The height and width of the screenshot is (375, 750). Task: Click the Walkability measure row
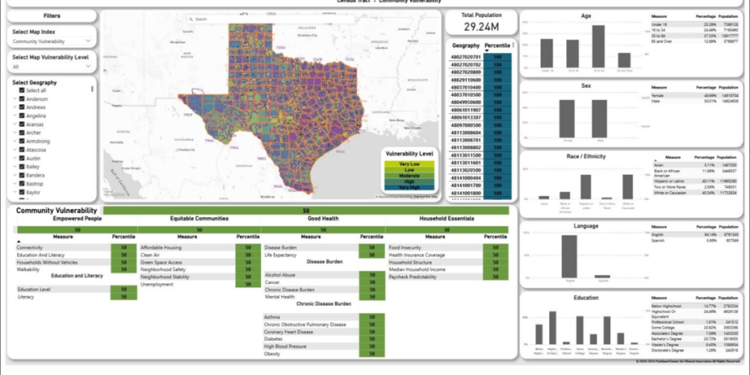pyautogui.click(x=77, y=270)
